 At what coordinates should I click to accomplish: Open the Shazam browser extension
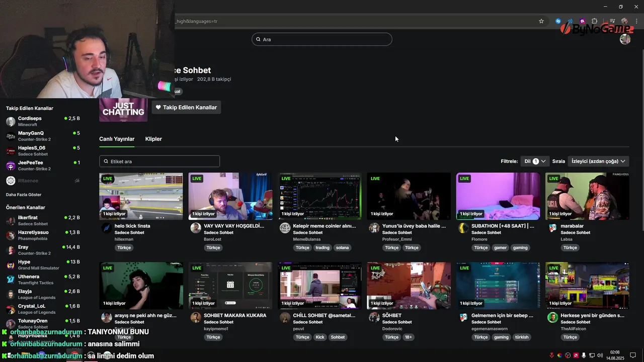558,21
